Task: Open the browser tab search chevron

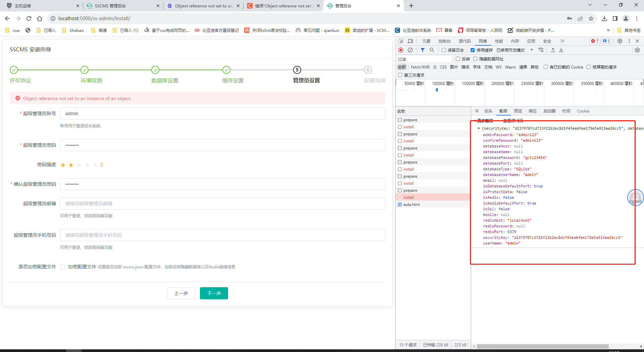Action: pyautogui.click(x=590, y=5)
